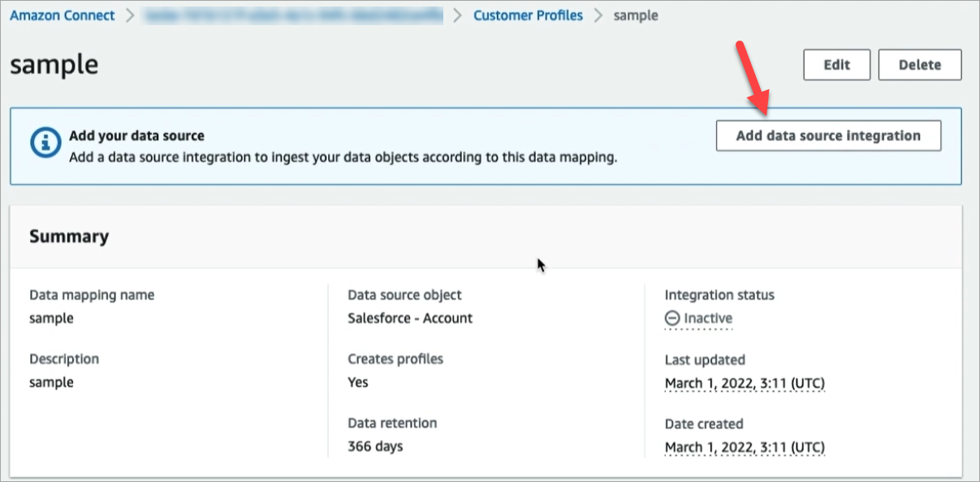The image size is (980, 482).
Task: Click the page title sample
Action: click(x=54, y=66)
